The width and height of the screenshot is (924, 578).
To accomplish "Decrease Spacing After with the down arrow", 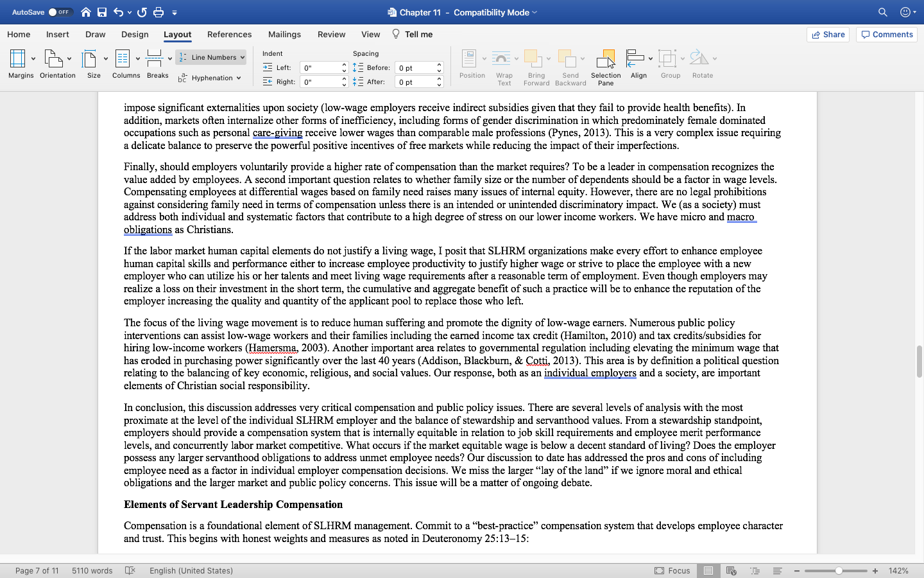I will [x=440, y=85].
